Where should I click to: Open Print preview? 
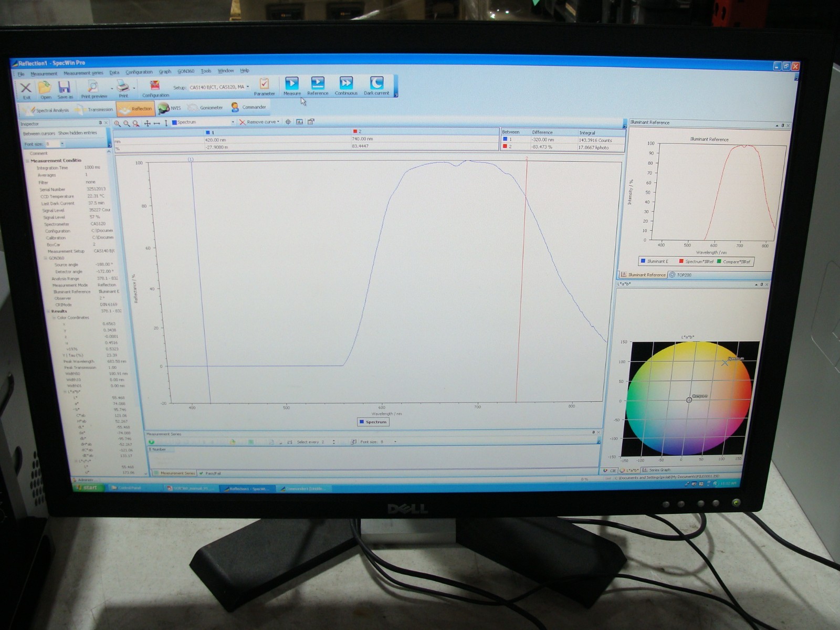coord(92,87)
